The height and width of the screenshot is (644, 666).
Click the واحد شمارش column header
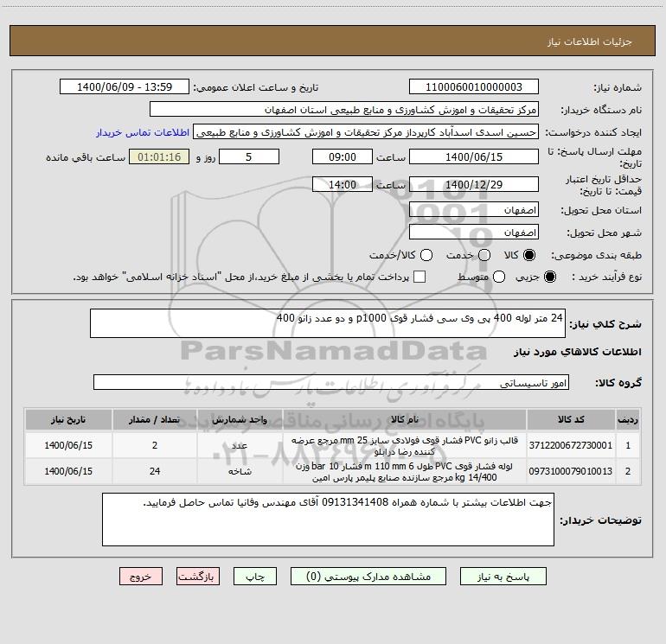240,419
